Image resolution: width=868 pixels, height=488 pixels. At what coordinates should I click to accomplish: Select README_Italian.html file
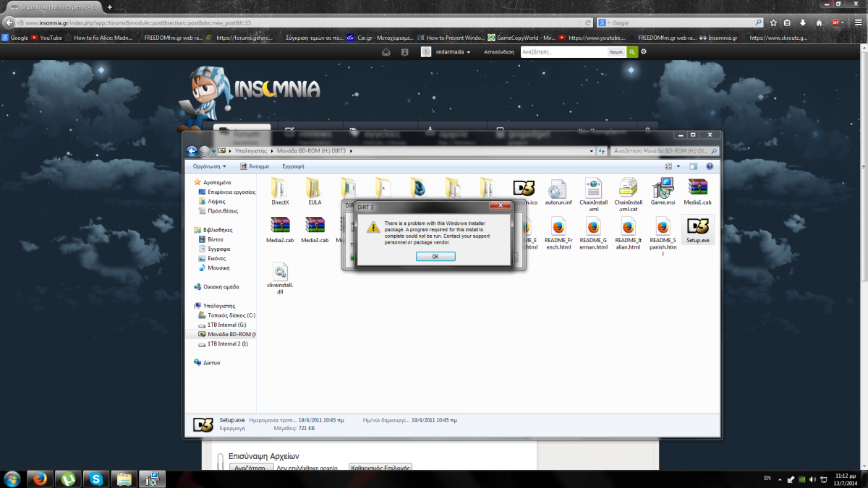pos(629,233)
